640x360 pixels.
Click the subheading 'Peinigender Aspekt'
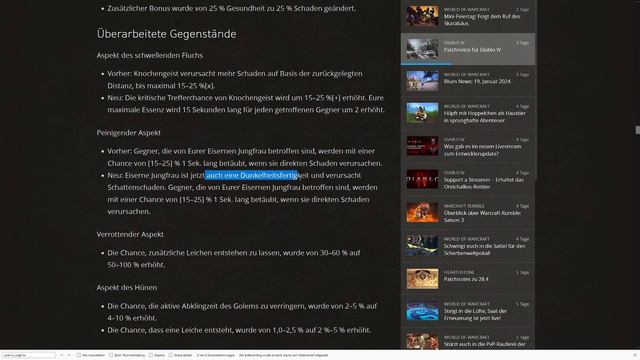(x=129, y=133)
